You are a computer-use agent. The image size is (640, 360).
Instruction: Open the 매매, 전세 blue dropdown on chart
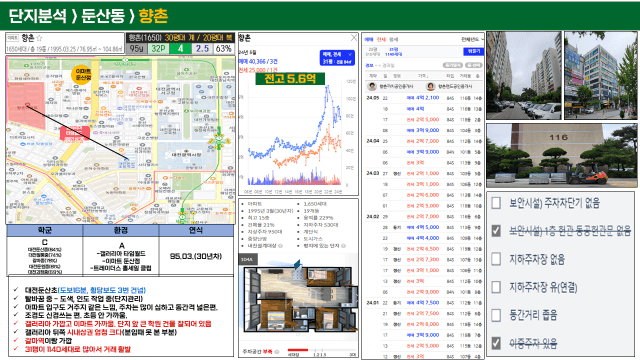[337, 58]
